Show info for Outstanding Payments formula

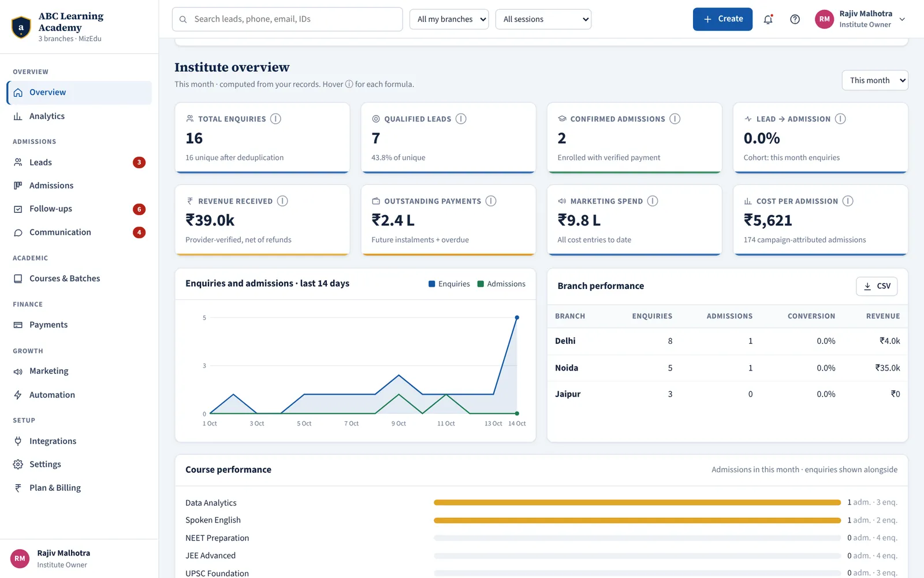(491, 201)
